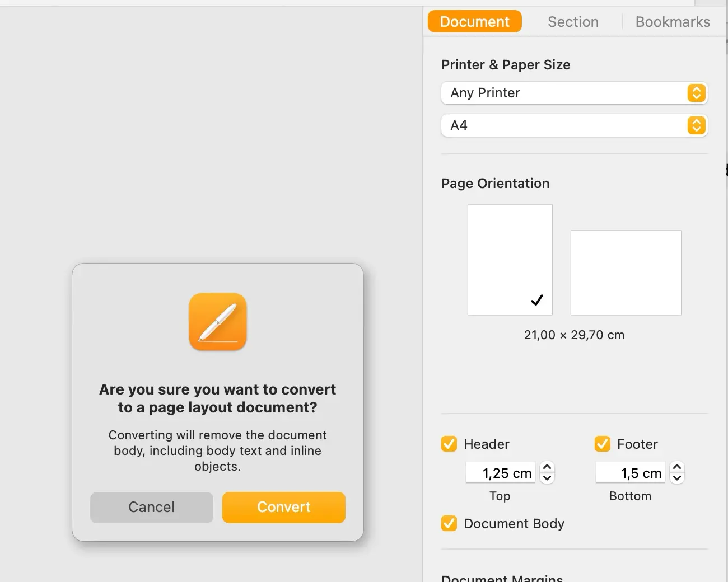Image resolution: width=728 pixels, height=582 pixels.
Task: Select portrait page orientation thumbnail
Action: coord(510,260)
